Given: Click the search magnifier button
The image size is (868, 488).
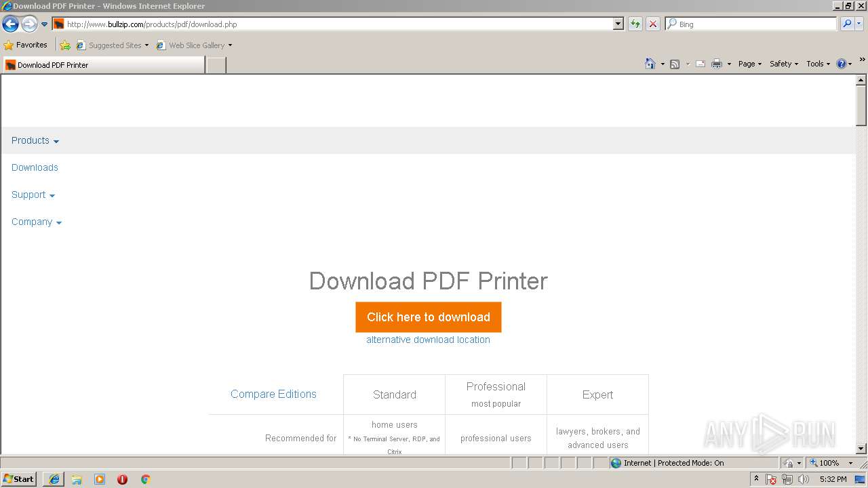Looking at the screenshot, I should (846, 24).
